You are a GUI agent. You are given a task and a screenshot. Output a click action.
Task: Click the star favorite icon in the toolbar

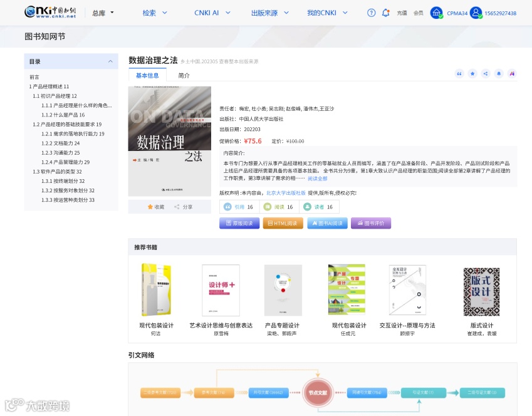tap(472, 73)
